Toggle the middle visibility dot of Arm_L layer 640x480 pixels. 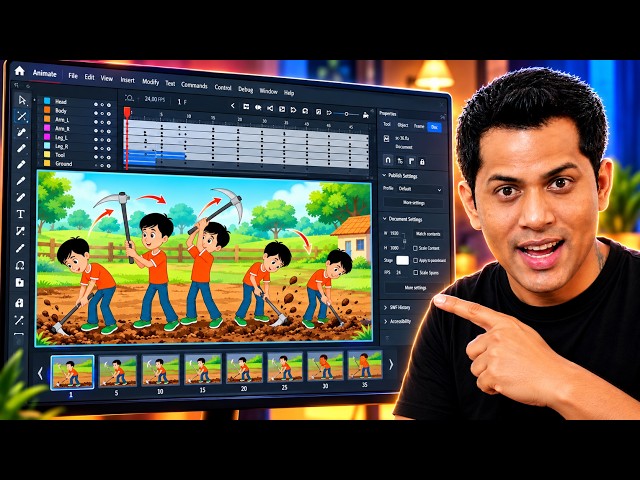[102, 122]
